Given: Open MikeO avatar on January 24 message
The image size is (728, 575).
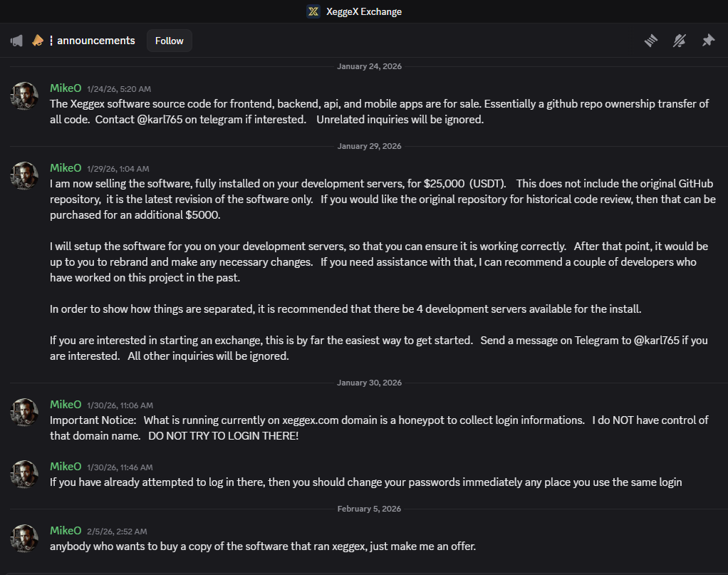Looking at the screenshot, I should [25, 95].
